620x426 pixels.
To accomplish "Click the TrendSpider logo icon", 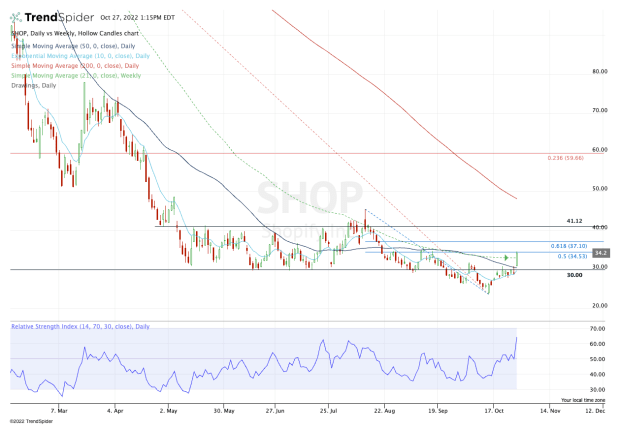I will (16, 18).
